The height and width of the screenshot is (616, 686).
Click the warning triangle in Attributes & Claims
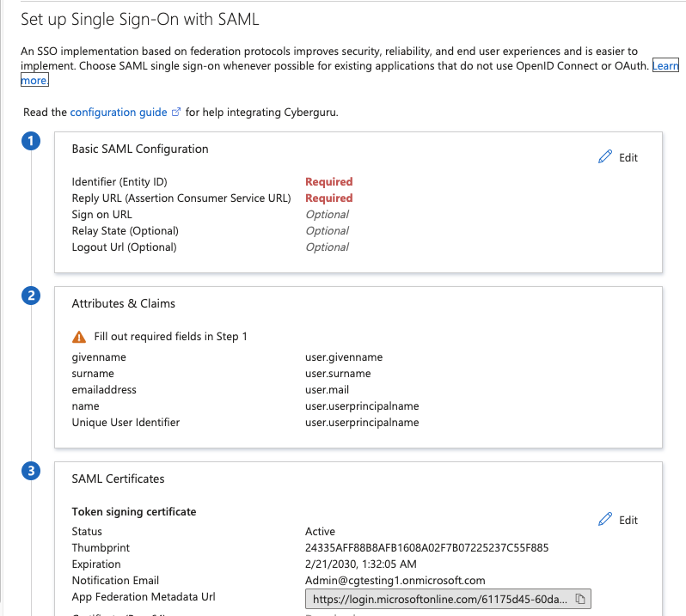(79, 337)
